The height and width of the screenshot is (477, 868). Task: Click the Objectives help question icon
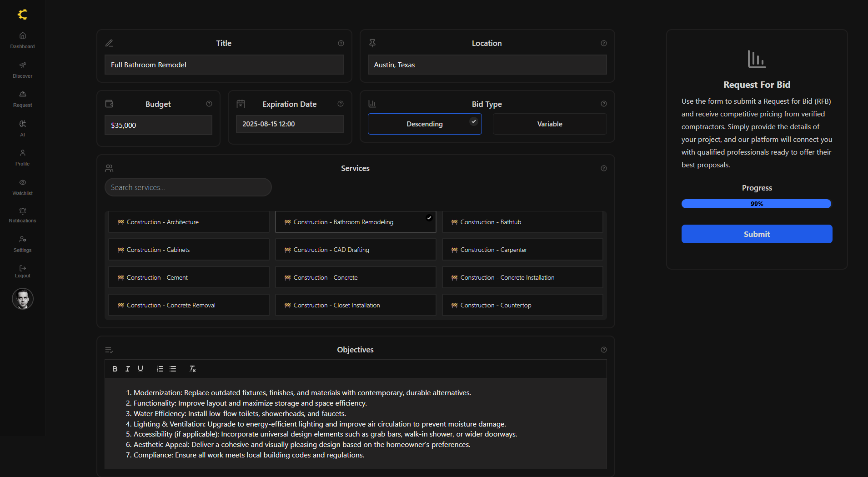(x=604, y=350)
